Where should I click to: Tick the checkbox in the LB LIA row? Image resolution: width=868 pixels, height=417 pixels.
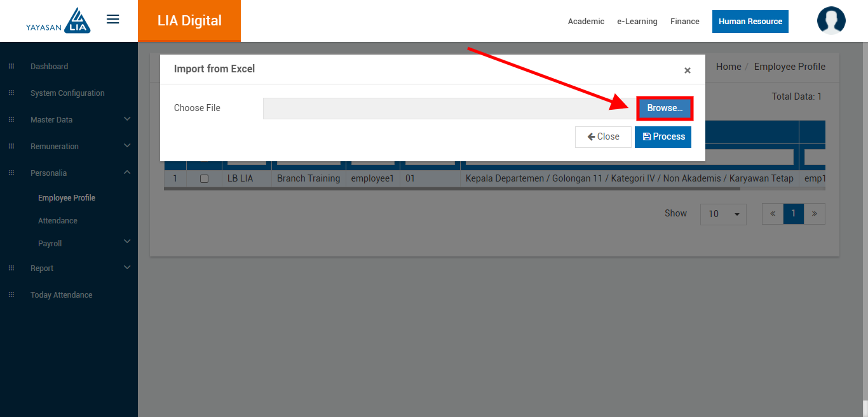pyautogui.click(x=204, y=179)
